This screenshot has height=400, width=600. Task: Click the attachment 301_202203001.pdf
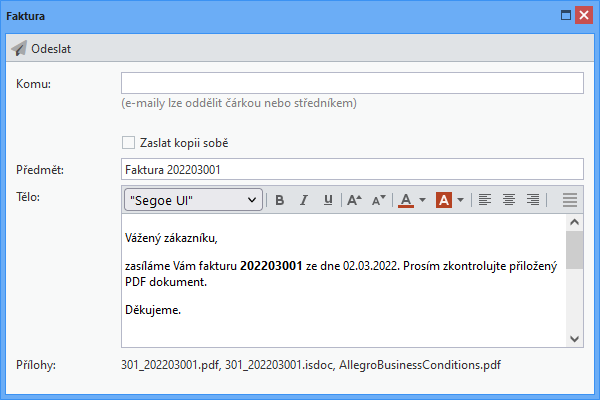(x=171, y=365)
